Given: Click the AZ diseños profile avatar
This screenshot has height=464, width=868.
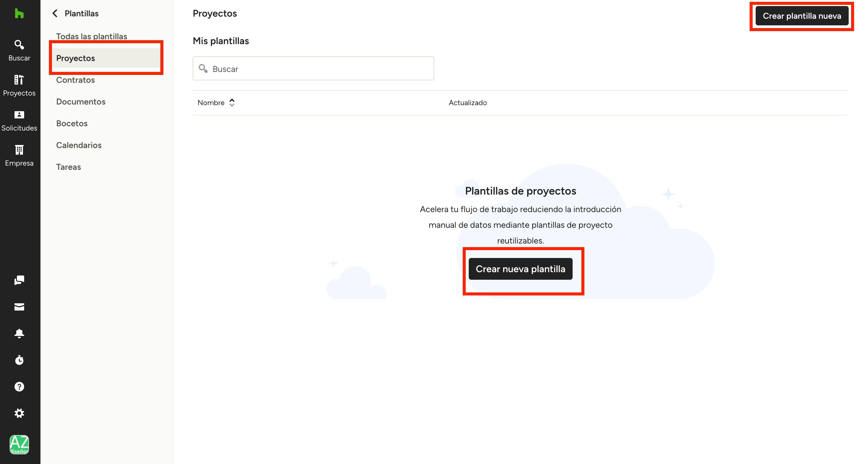Looking at the screenshot, I should coord(19,444).
